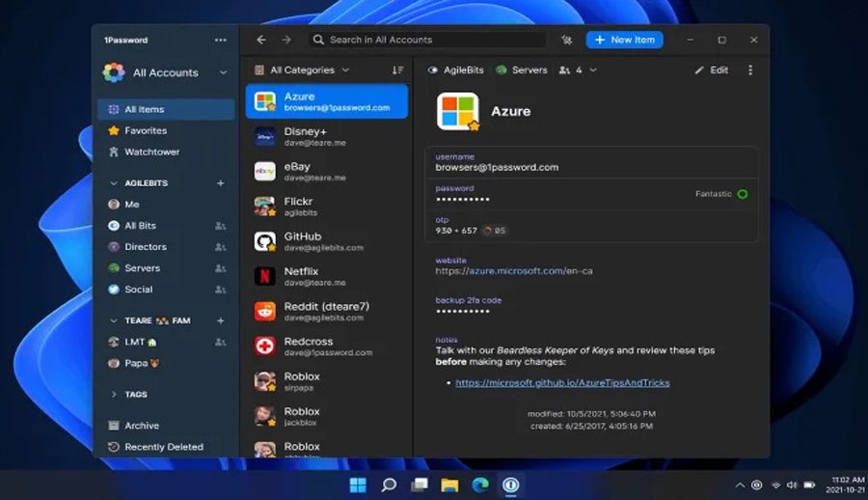Open the privacy icon right of search bar
Screen dimensions: 868x500
[x=566, y=41]
